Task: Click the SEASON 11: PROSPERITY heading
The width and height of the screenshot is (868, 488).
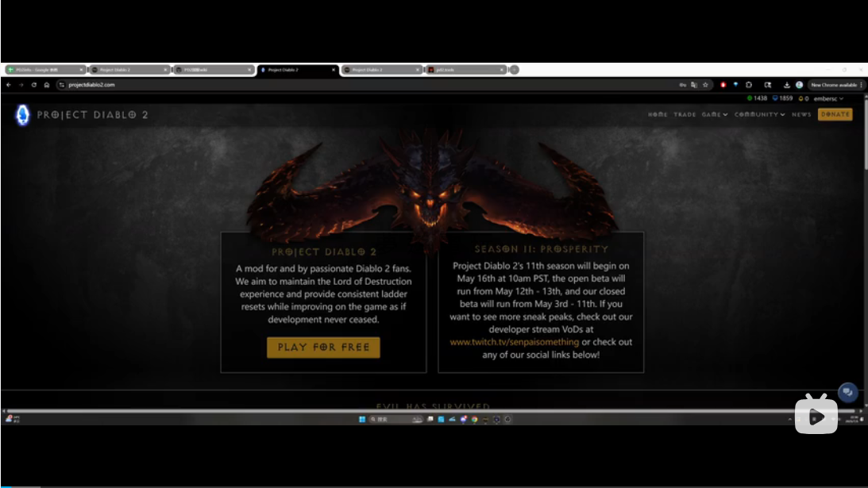Action: [x=541, y=249]
